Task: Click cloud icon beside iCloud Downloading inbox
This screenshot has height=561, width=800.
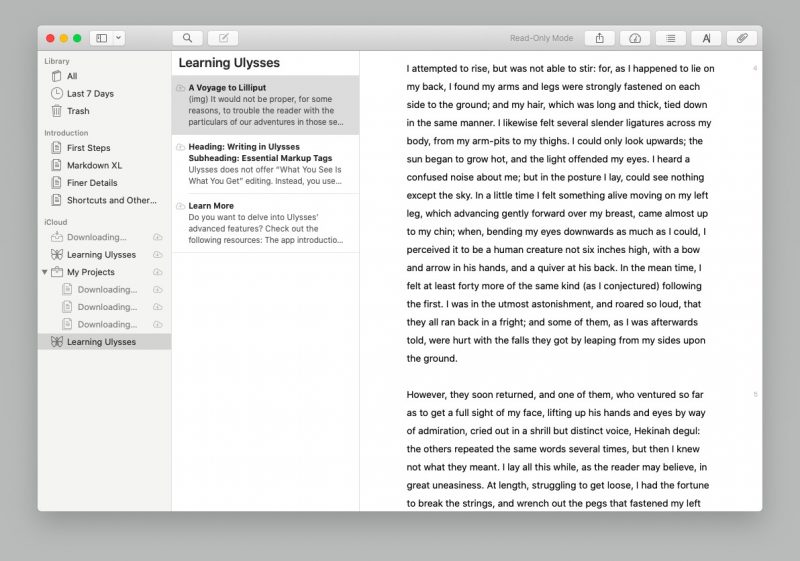Action: click(x=158, y=237)
